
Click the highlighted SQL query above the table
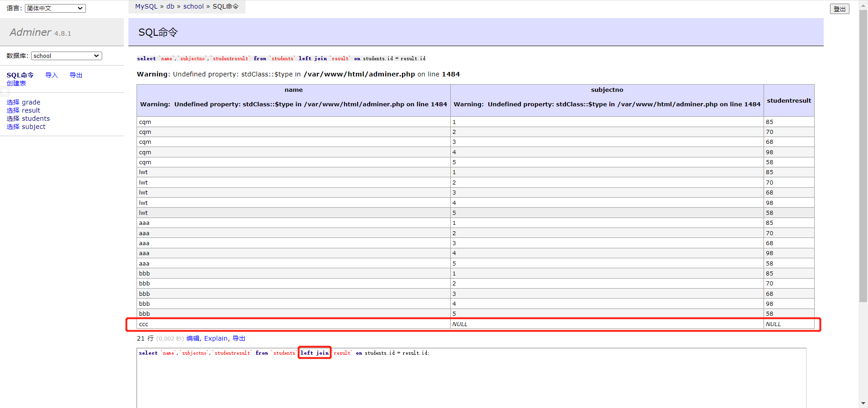pyautogui.click(x=281, y=58)
